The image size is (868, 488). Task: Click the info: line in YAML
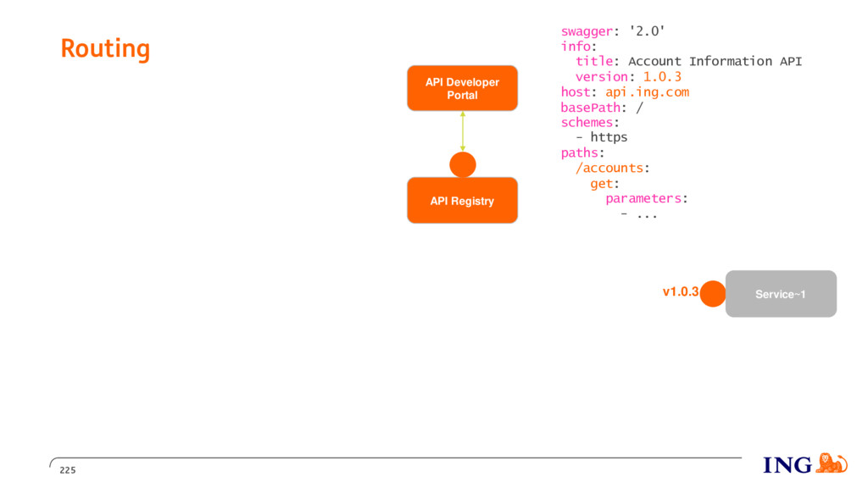tap(578, 47)
